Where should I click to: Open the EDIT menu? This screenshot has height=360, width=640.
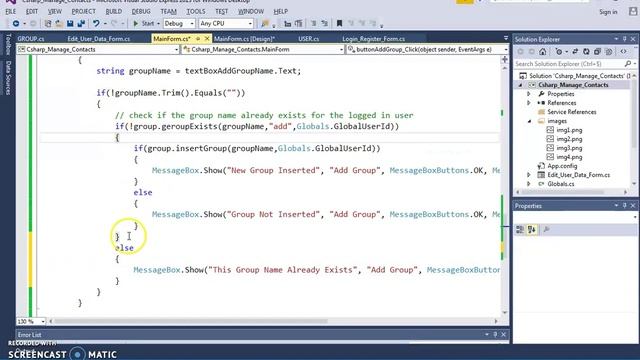(x=31, y=11)
